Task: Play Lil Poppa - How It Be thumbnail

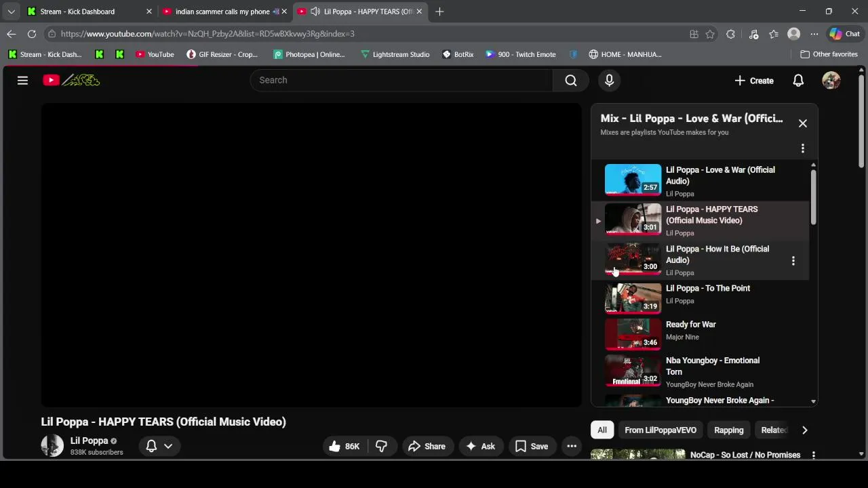Action: click(x=633, y=259)
